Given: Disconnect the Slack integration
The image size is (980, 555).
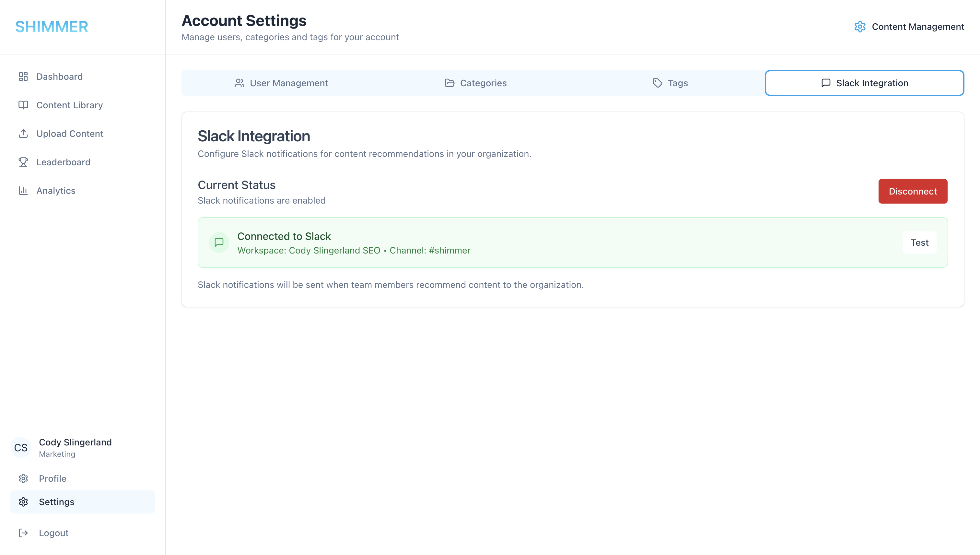Looking at the screenshot, I should pos(913,191).
